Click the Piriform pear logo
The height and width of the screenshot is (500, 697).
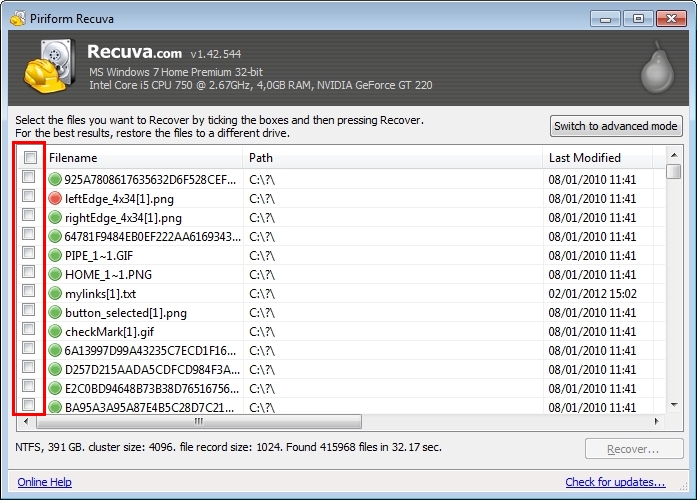(657, 68)
